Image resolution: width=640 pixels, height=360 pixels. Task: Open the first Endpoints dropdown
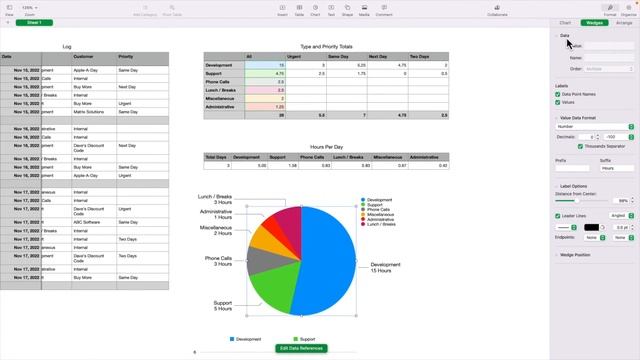pos(595,238)
